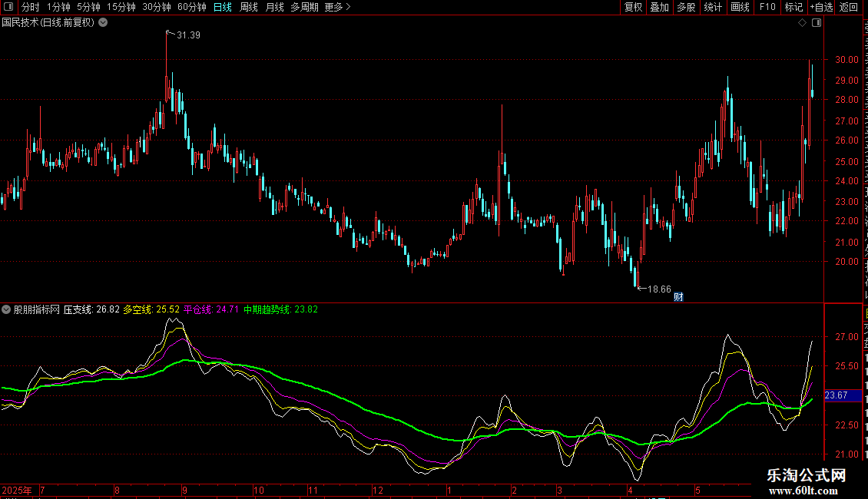The width and height of the screenshot is (868, 499).
Task: Click the 中期趋势线: 23.82 indicator value
Action: (280, 310)
